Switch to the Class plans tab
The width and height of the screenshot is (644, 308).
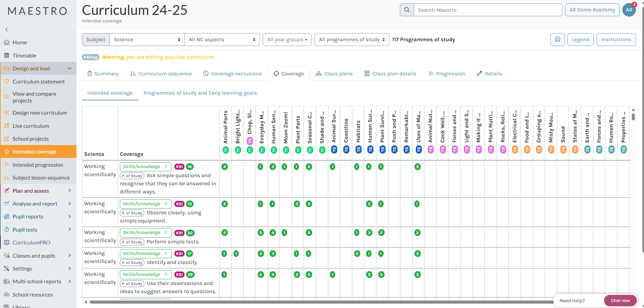point(334,74)
